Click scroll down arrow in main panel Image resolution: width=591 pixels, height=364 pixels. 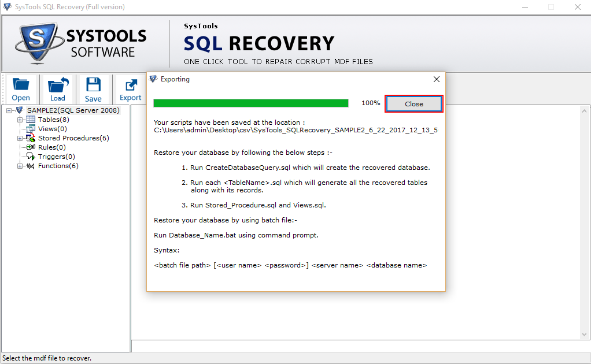coord(584,335)
